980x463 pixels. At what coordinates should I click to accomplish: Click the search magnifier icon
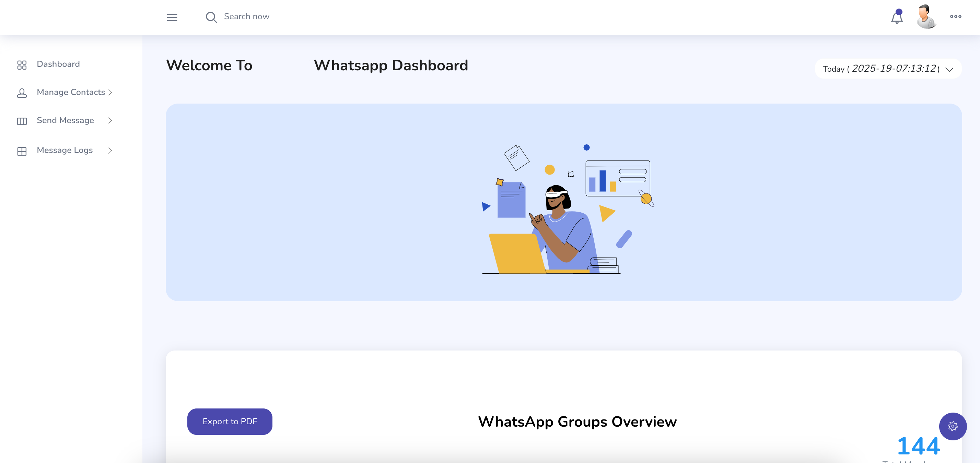click(211, 17)
